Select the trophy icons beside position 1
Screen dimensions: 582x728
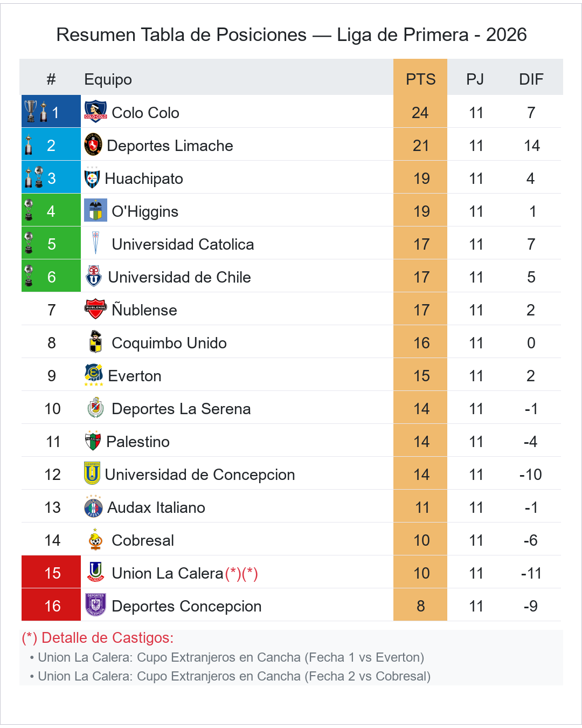[x=36, y=112]
